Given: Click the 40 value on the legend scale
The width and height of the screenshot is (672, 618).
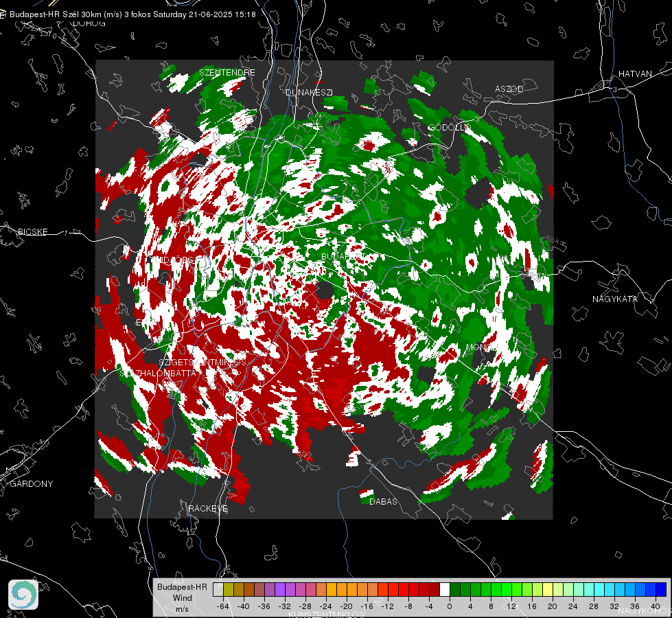Looking at the screenshot, I should [x=656, y=606].
